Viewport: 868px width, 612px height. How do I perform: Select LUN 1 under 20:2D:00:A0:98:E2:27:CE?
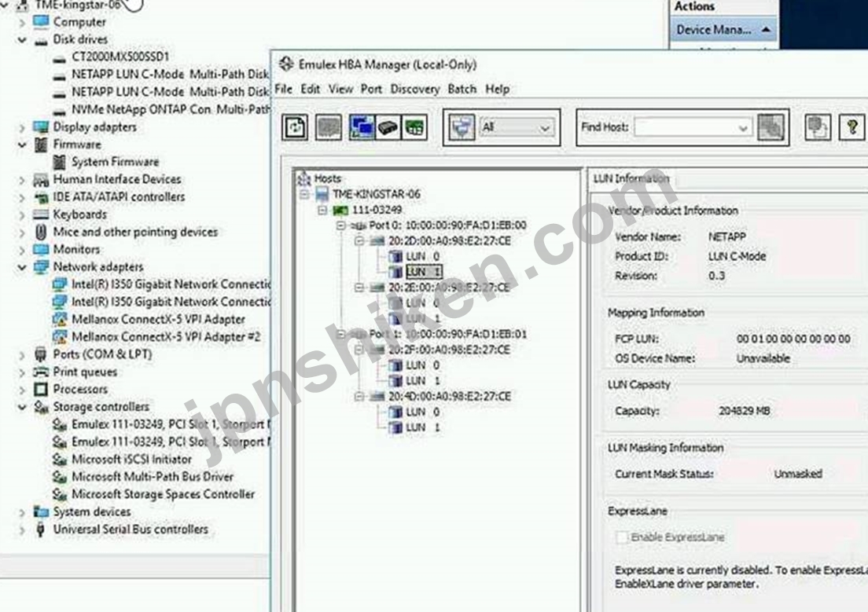[424, 272]
